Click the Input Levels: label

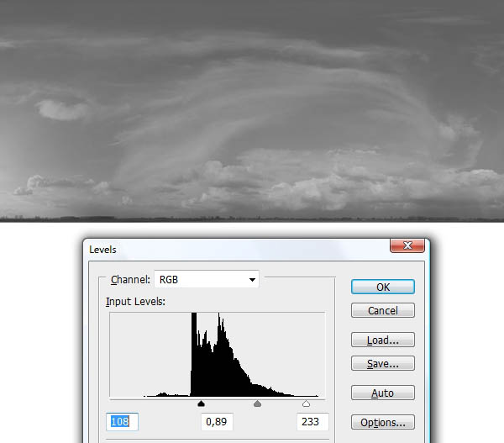(135, 302)
